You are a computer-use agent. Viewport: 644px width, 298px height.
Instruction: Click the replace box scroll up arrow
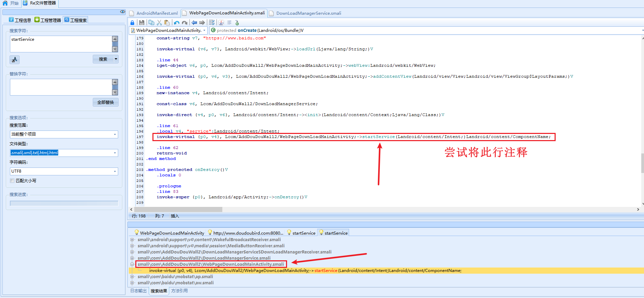click(115, 82)
